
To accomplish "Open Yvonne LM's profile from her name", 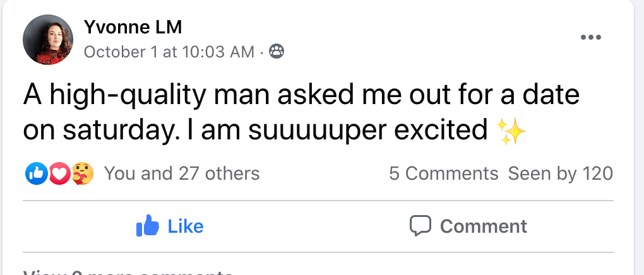I will (133, 27).
